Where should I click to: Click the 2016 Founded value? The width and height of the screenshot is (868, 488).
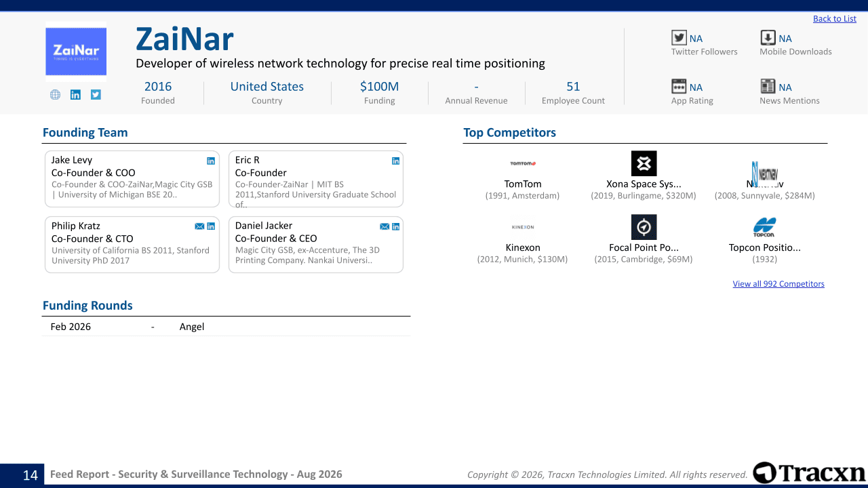pyautogui.click(x=158, y=86)
